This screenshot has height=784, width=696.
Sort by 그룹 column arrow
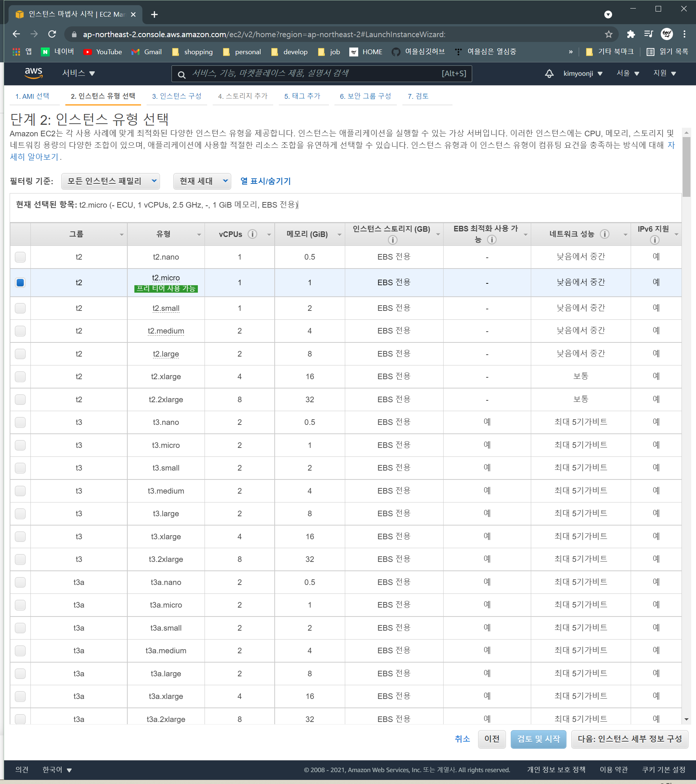click(121, 235)
